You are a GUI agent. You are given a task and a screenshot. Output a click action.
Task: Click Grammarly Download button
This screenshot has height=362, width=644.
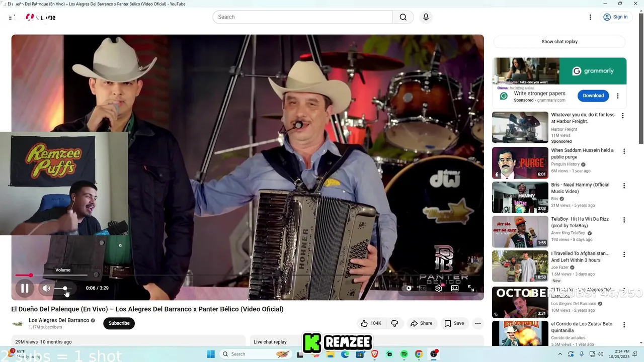tap(593, 96)
